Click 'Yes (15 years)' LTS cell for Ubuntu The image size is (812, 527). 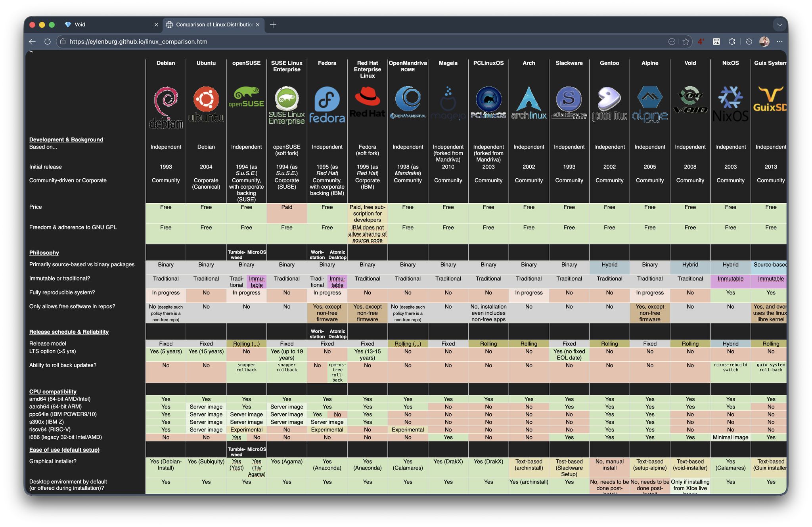coord(206,354)
